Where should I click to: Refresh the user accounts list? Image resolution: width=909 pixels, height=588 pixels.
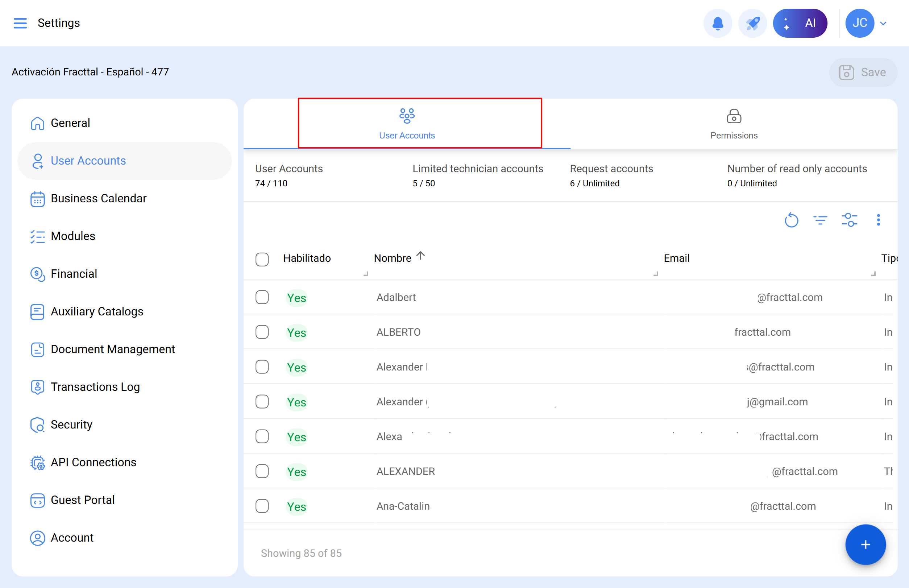791,220
